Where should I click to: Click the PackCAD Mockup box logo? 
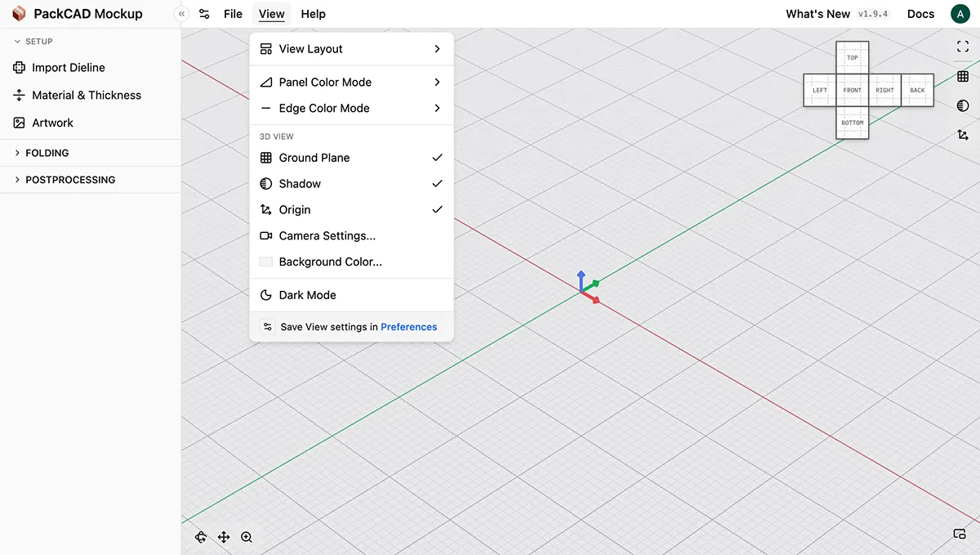pyautogui.click(x=18, y=14)
